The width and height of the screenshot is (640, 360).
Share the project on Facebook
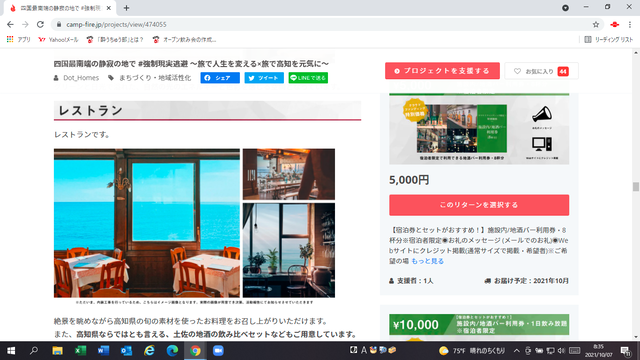click(x=220, y=78)
